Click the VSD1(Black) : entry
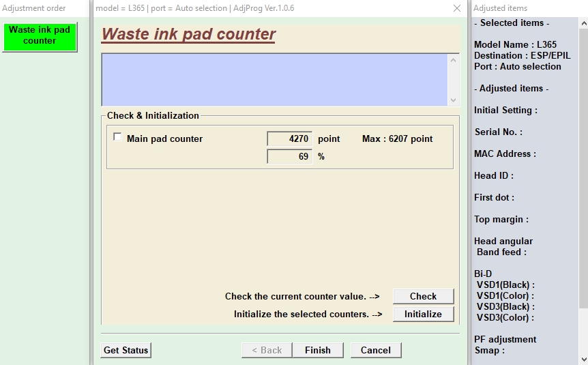The image size is (588, 365). tap(505, 284)
